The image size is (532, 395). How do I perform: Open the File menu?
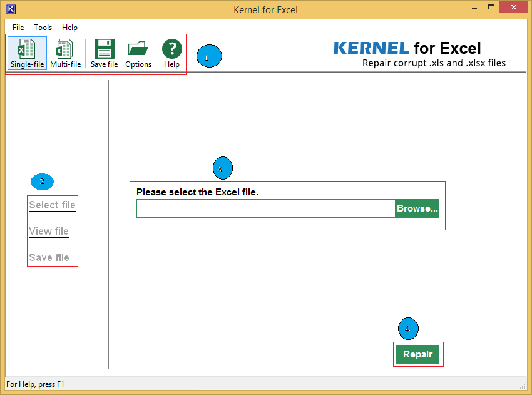[18, 28]
